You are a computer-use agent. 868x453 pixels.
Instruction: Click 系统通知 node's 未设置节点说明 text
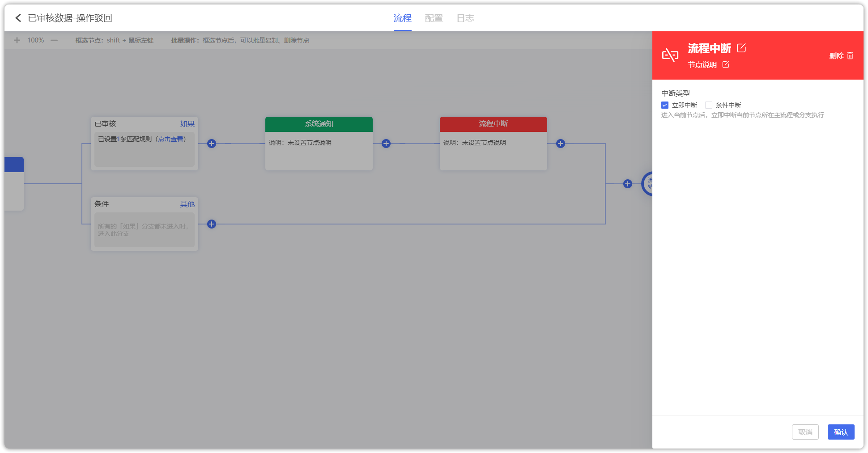click(x=310, y=143)
